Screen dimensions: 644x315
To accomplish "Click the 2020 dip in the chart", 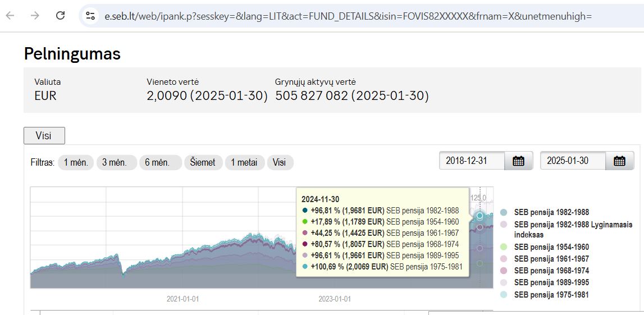I will [124, 275].
